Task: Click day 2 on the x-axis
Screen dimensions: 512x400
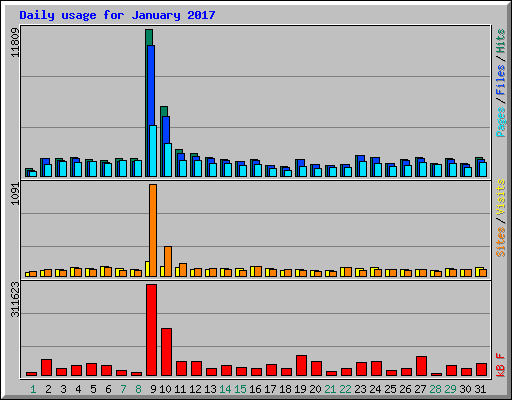Action: click(x=48, y=389)
